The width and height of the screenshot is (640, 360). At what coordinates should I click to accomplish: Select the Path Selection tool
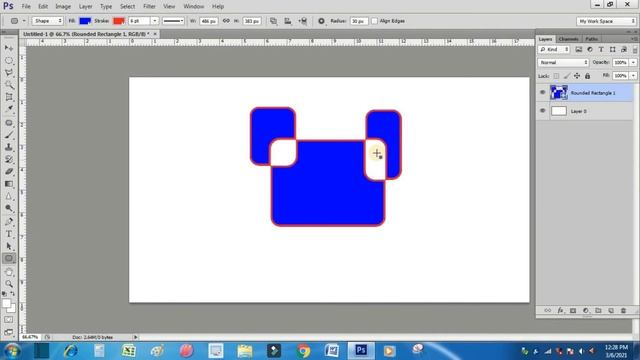(9, 246)
